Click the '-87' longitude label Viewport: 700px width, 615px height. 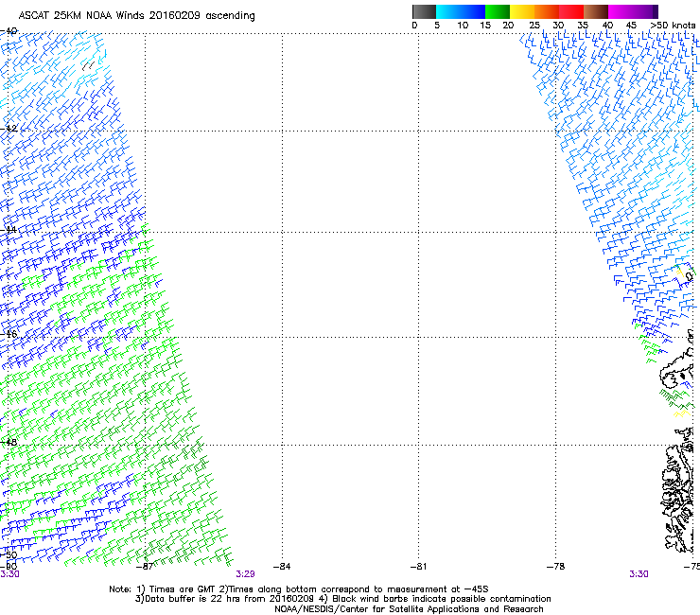pyautogui.click(x=145, y=567)
